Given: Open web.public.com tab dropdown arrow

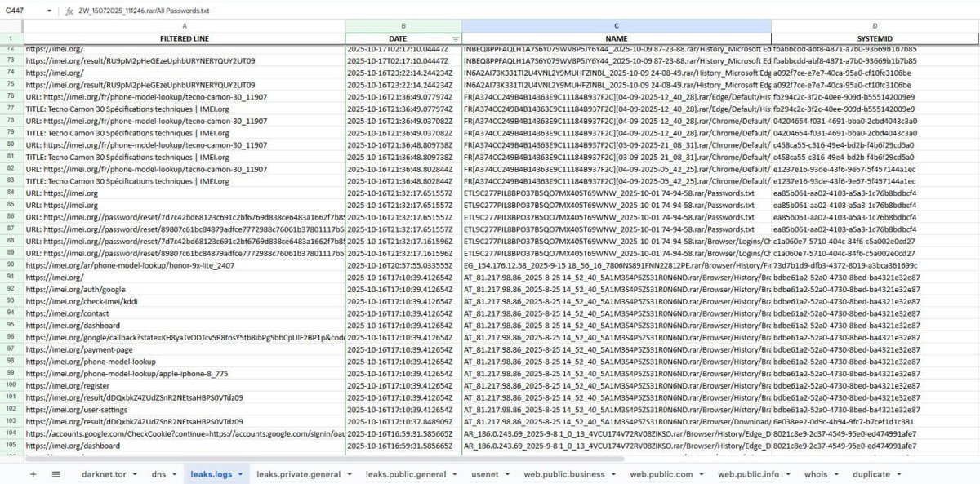Looking at the screenshot, I should pos(702,474).
